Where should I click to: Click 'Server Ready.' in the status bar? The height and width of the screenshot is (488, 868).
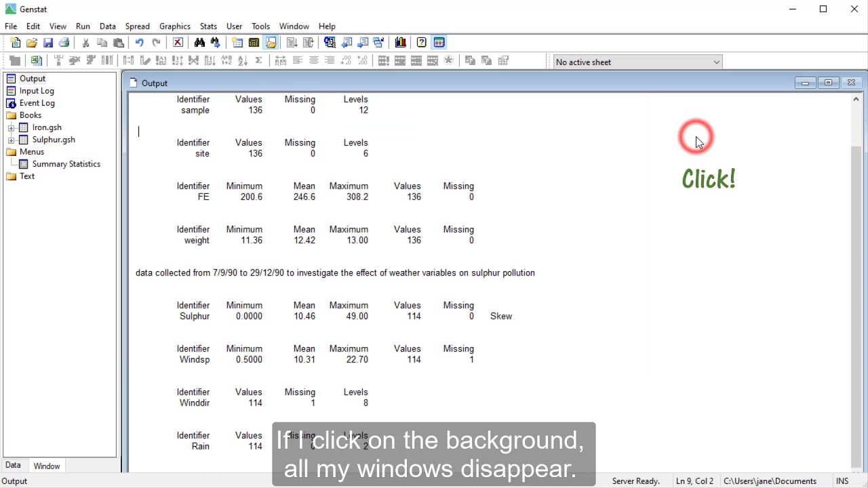[x=635, y=481]
